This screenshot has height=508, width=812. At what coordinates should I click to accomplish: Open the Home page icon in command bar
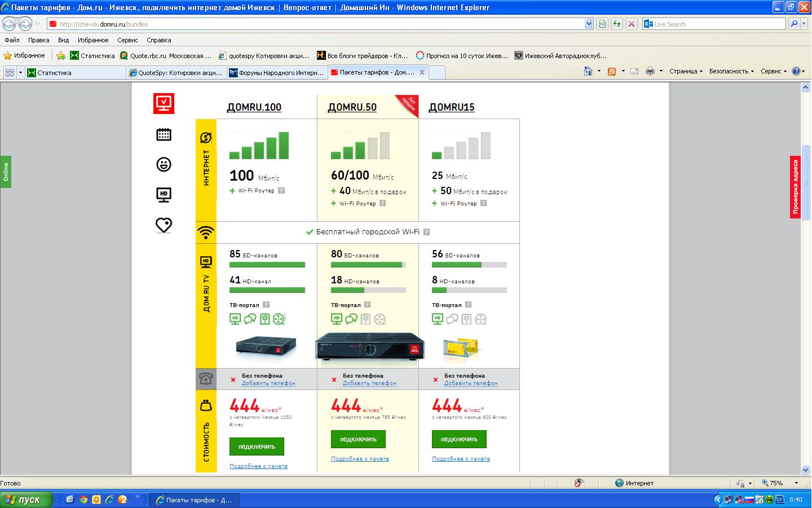[588, 71]
